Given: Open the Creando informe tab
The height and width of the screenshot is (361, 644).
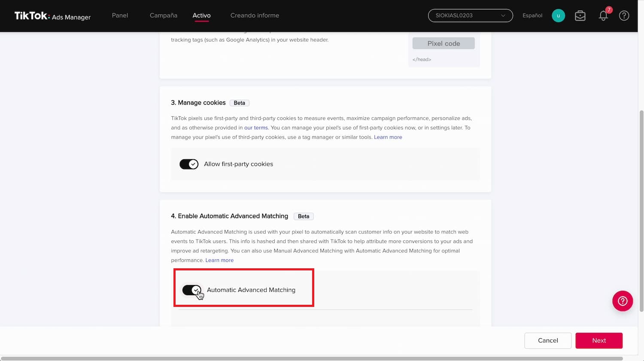Looking at the screenshot, I should pyautogui.click(x=255, y=15).
